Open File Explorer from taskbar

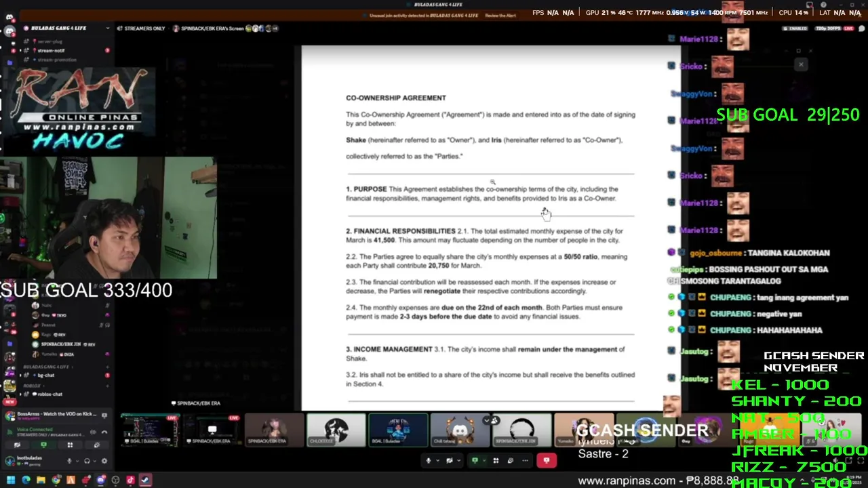(x=41, y=481)
